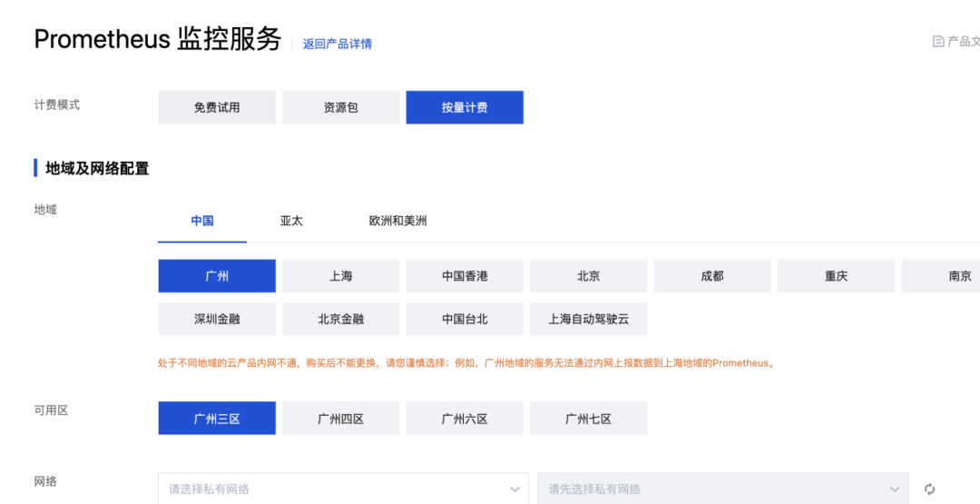Click the refresh network list icon
This screenshot has width=980, height=504.
(x=929, y=489)
